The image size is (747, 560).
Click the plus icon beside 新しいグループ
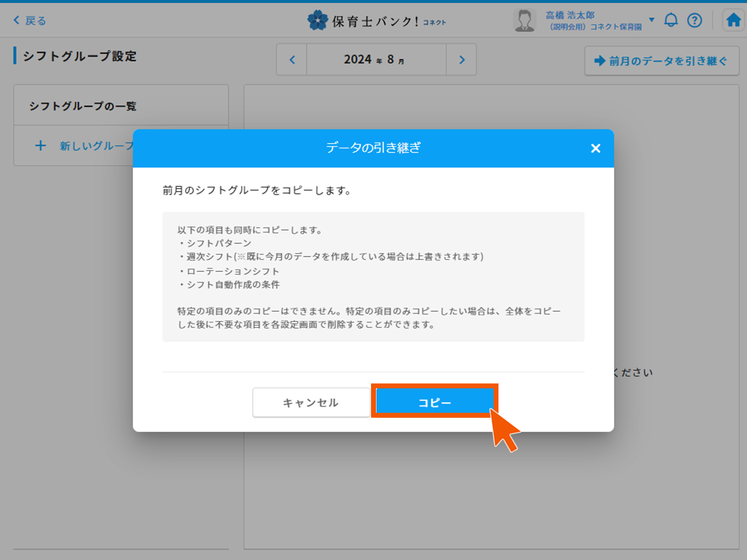point(40,146)
